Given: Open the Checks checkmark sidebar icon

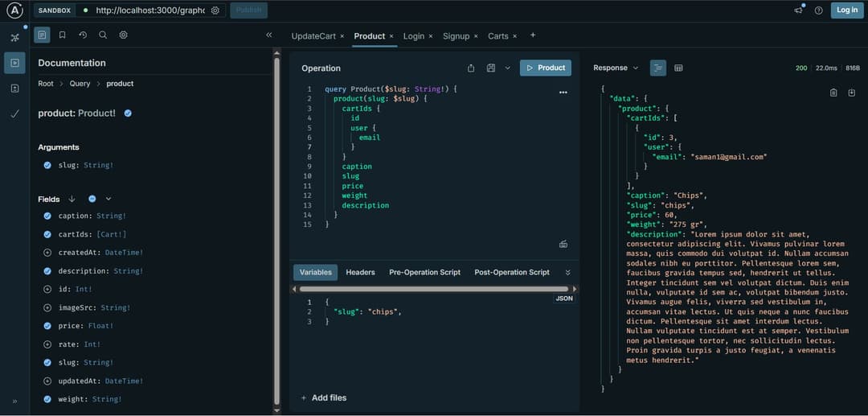Looking at the screenshot, I should [15, 113].
